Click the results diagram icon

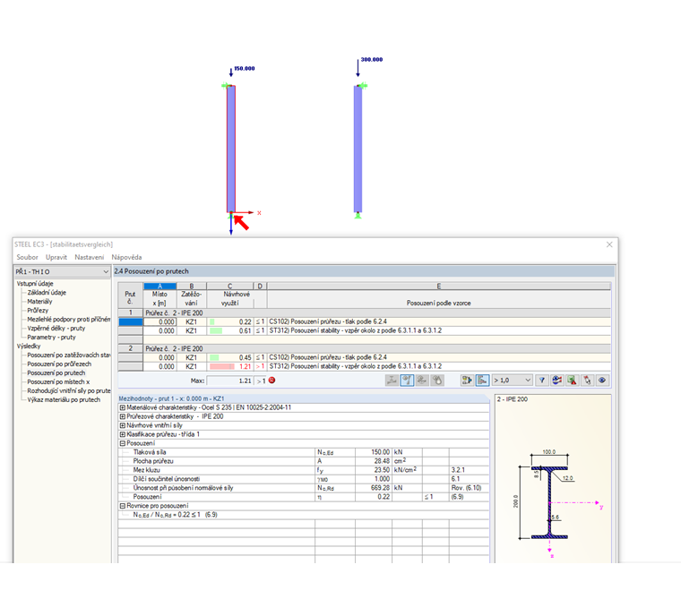(x=557, y=381)
